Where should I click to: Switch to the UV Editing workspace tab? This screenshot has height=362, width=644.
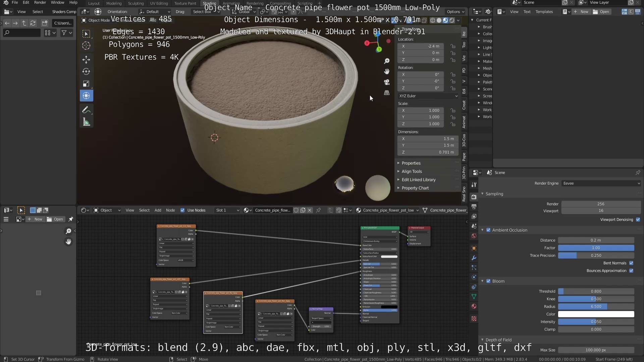coord(159,3)
